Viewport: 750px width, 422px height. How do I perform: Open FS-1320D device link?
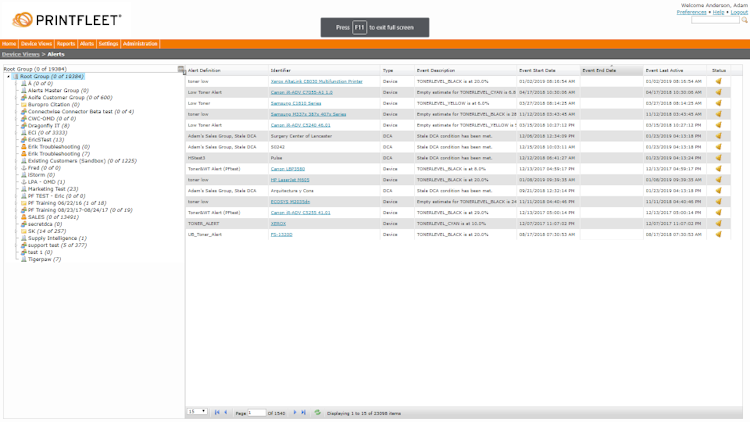(281, 234)
